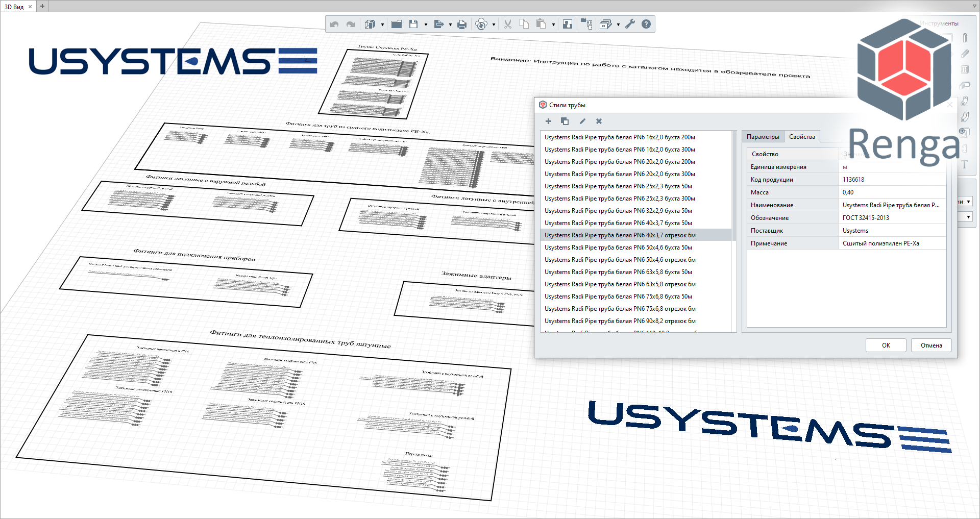Image resolution: width=980 pixels, height=519 pixels.
Task: Copy selection with the copy icon
Action: (524, 24)
